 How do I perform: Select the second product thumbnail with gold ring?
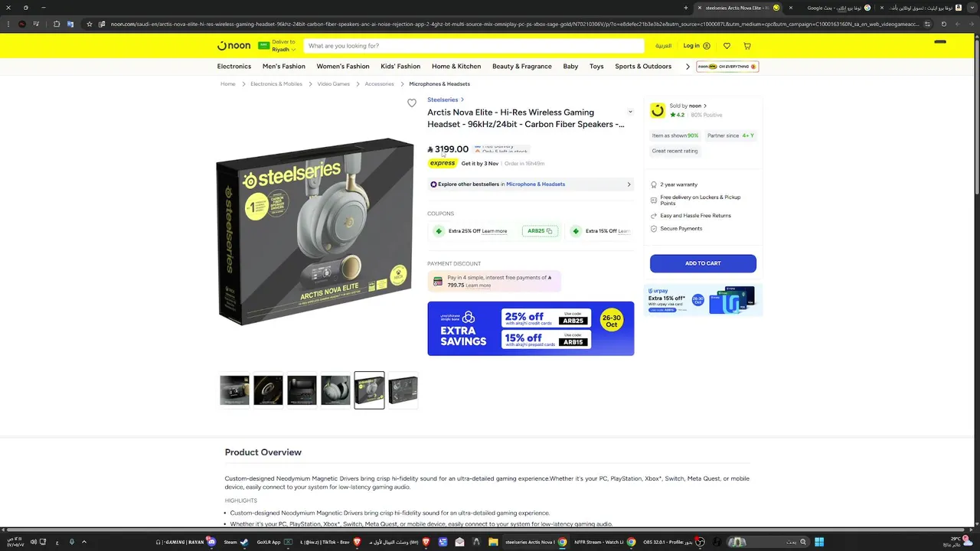pyautogui.click(x=268, y=390)
